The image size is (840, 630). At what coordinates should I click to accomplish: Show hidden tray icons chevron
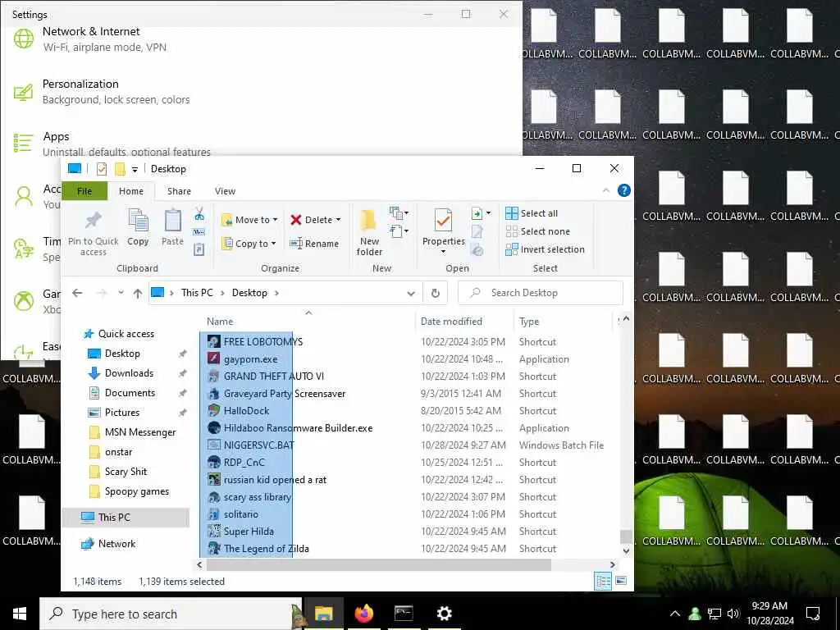click(675, 614)
